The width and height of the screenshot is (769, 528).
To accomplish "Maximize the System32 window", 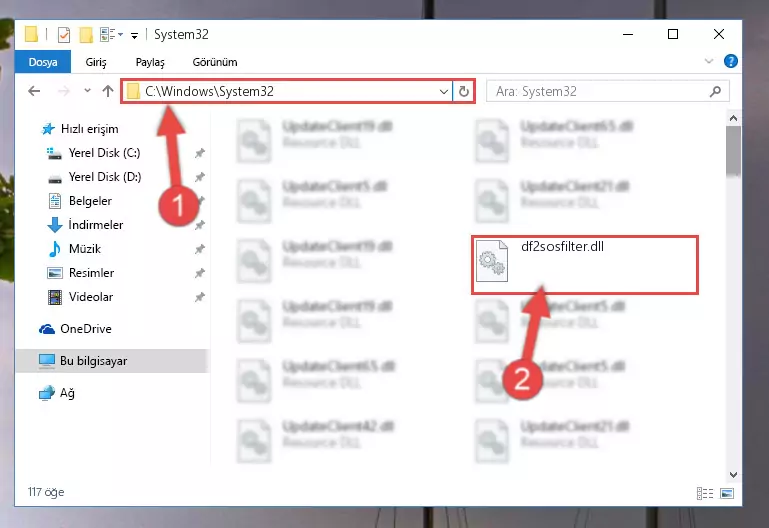I will coord(673,34).
